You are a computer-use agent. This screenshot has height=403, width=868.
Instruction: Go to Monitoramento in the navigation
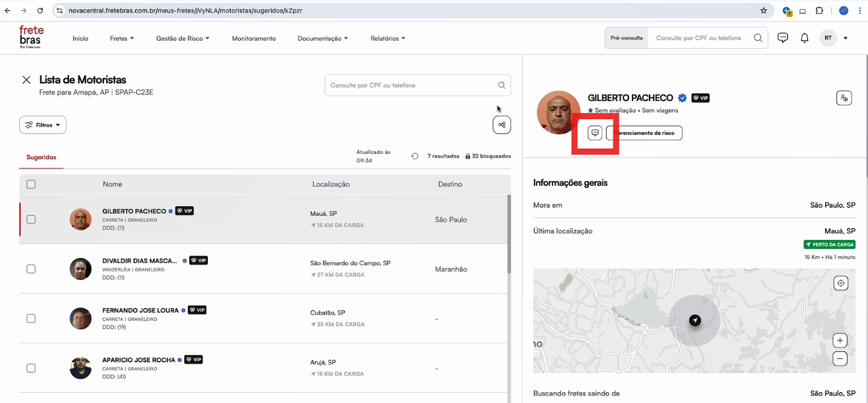click(254, 39)
